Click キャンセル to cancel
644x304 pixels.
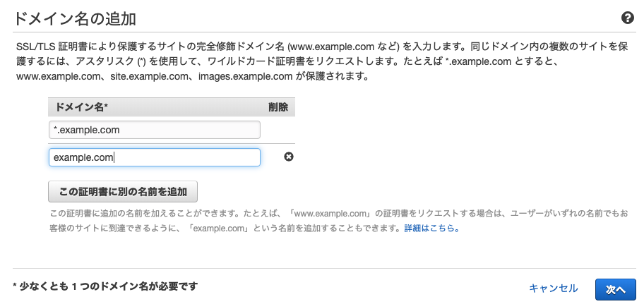point(553,288)
